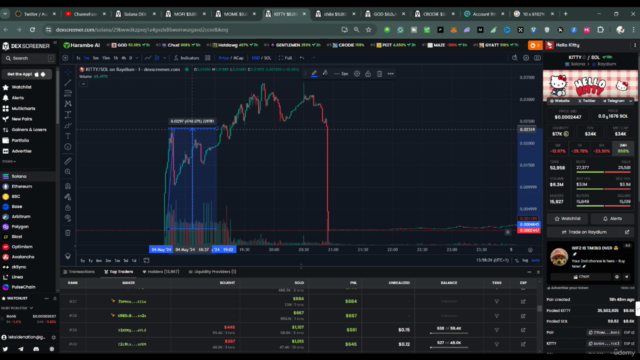The width and height of the screenshot is (640, 360).
Task: Delete selected drawing via floating toolbar trash
Action: click(379, 73)
